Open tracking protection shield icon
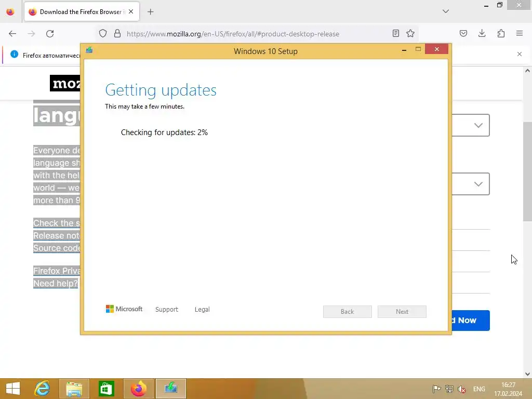The image size is (532, 399). [103, 34]
